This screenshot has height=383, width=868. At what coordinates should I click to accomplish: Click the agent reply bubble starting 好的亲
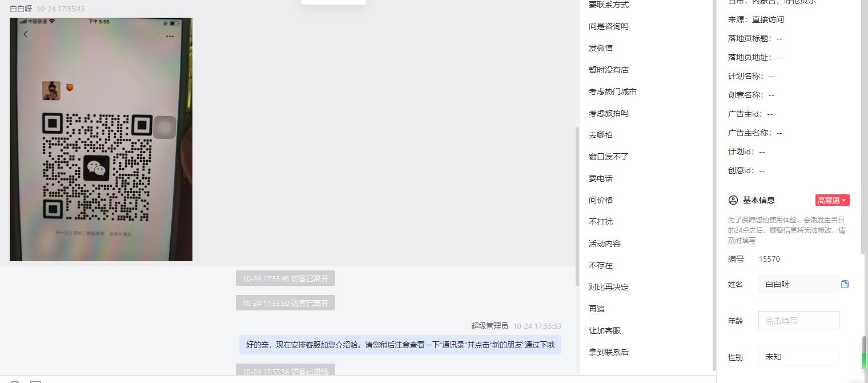pos(400,345)
